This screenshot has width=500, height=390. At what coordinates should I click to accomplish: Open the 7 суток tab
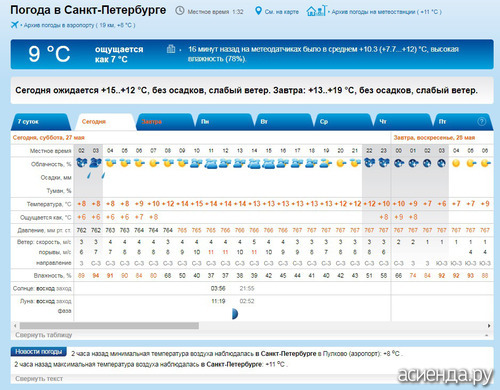41,122
